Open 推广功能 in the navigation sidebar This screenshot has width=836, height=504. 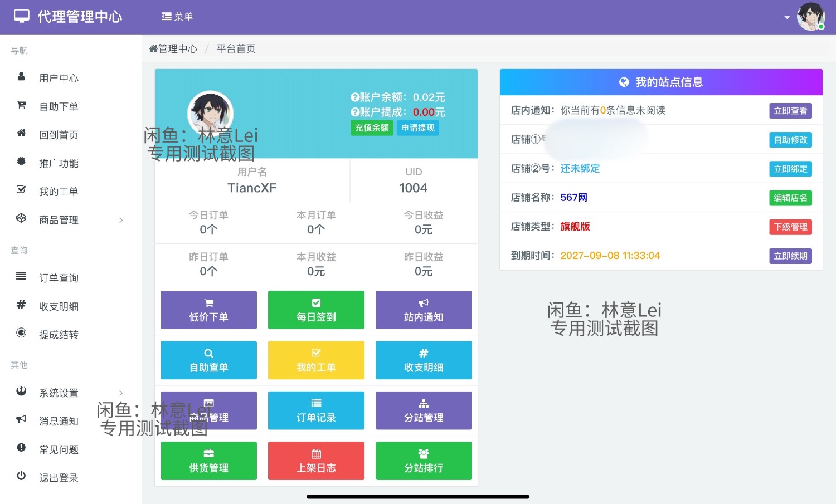(59, 163)
